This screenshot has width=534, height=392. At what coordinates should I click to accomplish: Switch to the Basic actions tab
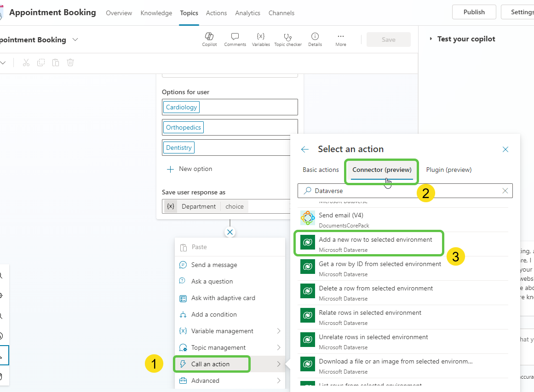click(321, 170)
